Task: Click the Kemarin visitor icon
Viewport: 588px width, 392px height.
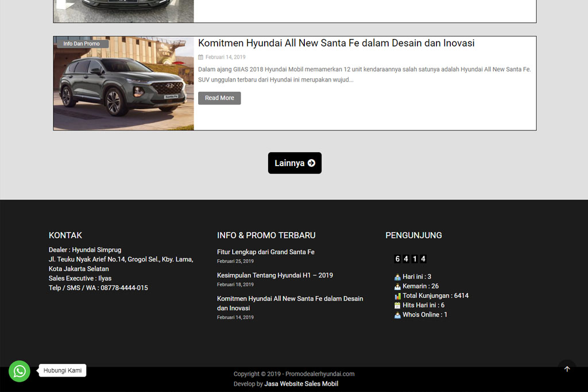Action: 397,286
